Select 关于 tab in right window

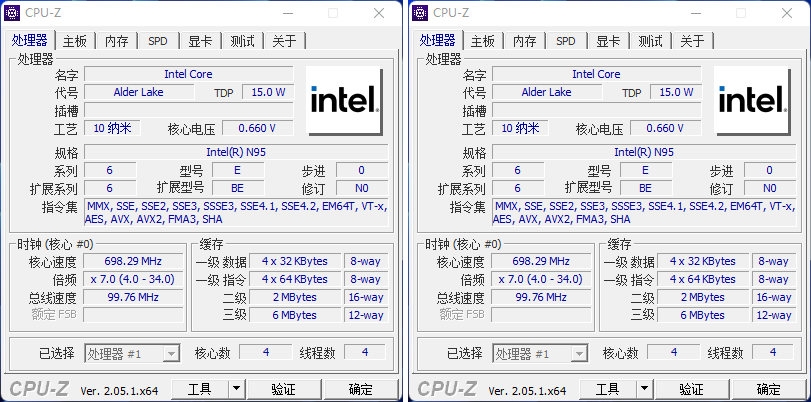click(693, 41)
